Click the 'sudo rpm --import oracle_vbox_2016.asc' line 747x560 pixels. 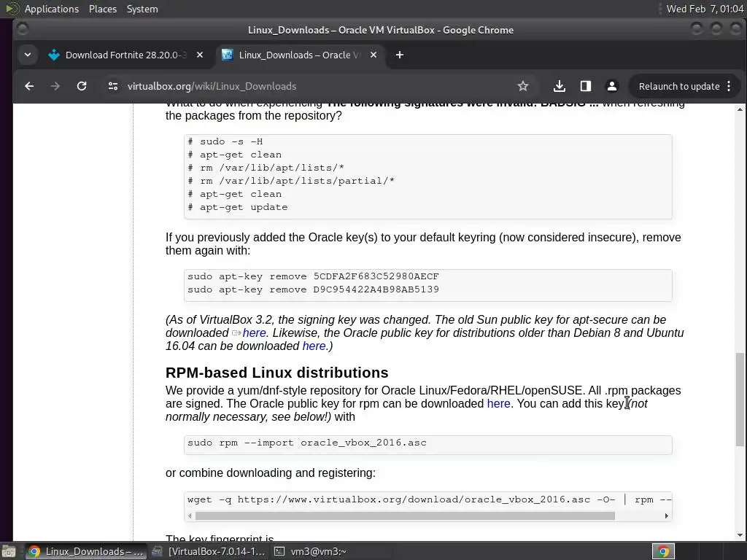pos(307,443)
